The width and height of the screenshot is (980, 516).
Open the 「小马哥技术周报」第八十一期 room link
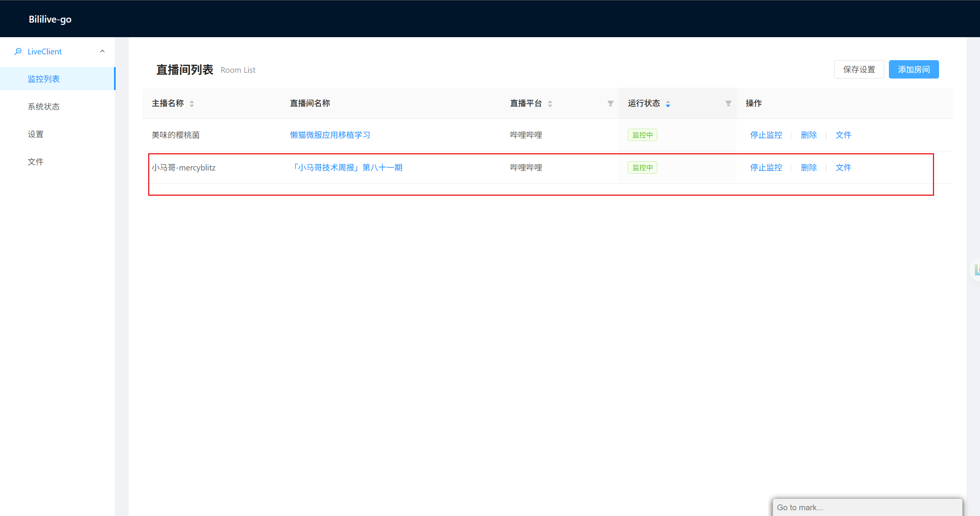pyautogui.click(x=346, y=167)
